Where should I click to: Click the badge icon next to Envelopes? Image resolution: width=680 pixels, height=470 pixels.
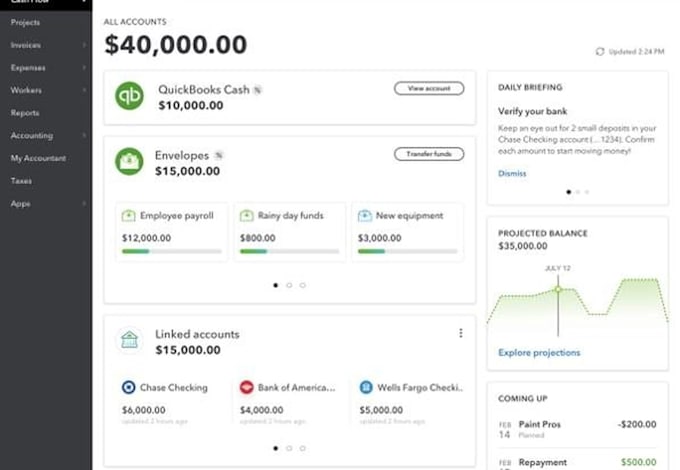coord(219,156)
